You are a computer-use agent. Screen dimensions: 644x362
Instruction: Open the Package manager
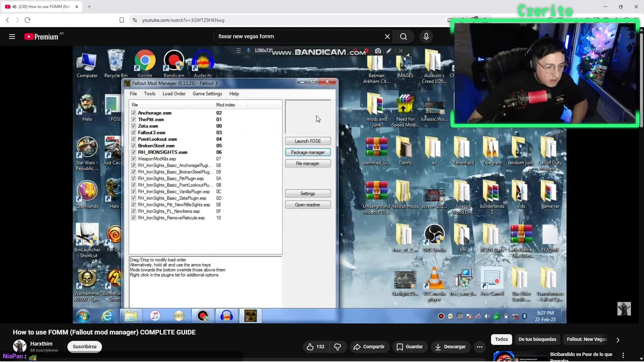tap(308, 152)
